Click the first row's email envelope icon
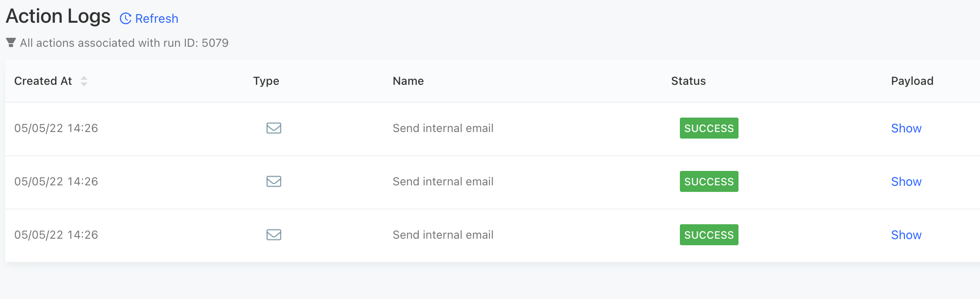The width and height of the screenshot is (980, 299). (x=274, y=128)
